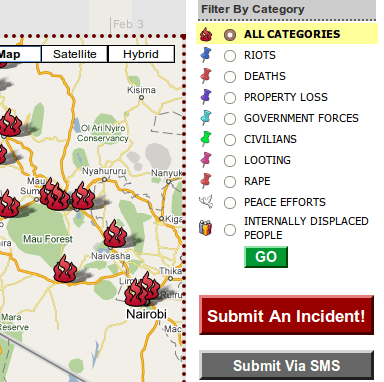Select the RIOTS radio button
The height and width of the screenshot is (382, 384).
pyautogui.click(x=230, y=56)
